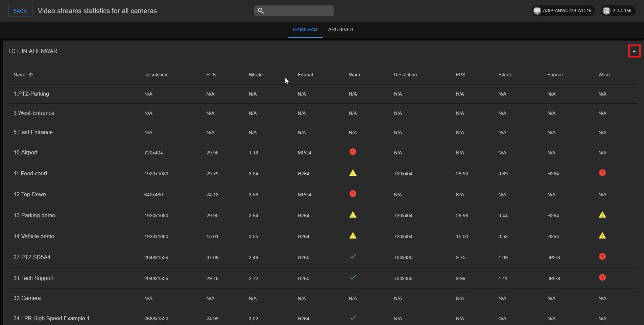Image resolution: width=644 pixels, height=325 pixels.
Task: Open the 31.Tech Support camera row
Action: 33,278
